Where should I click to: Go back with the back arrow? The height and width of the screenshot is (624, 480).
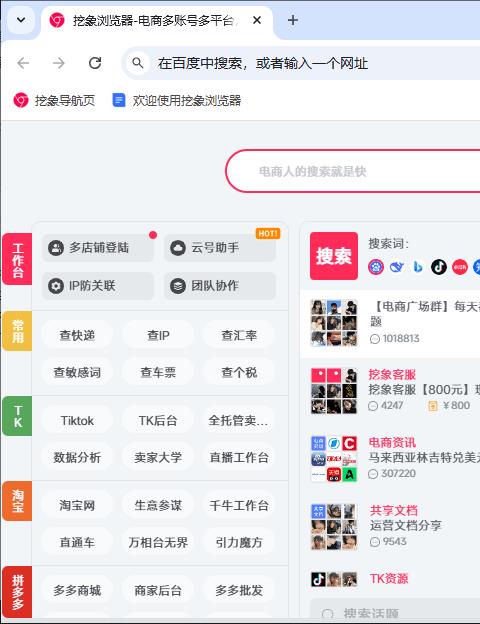click(x=23, y=63)
